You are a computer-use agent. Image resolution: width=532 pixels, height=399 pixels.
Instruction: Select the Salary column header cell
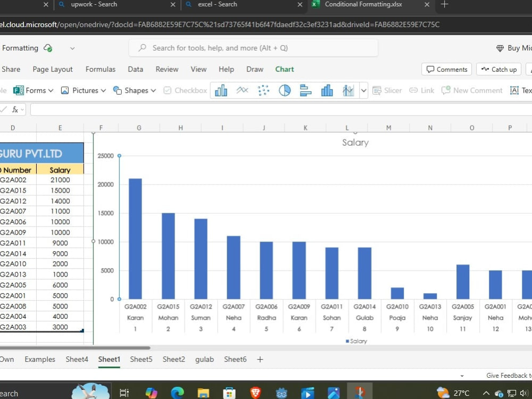[60, 170]
